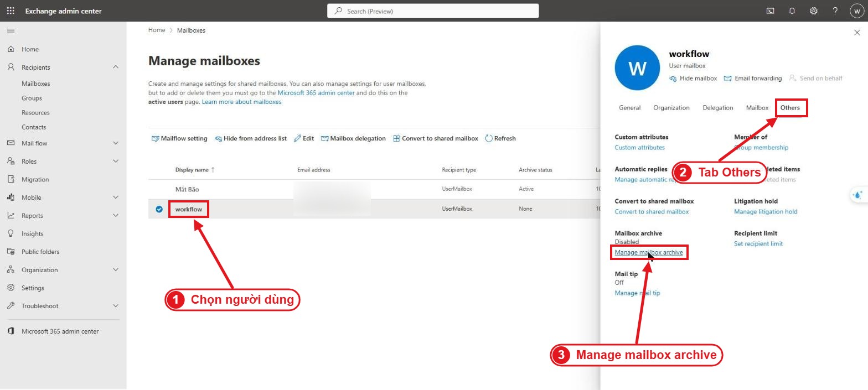Click the Insights lightbulb icon

click(11, 233)
